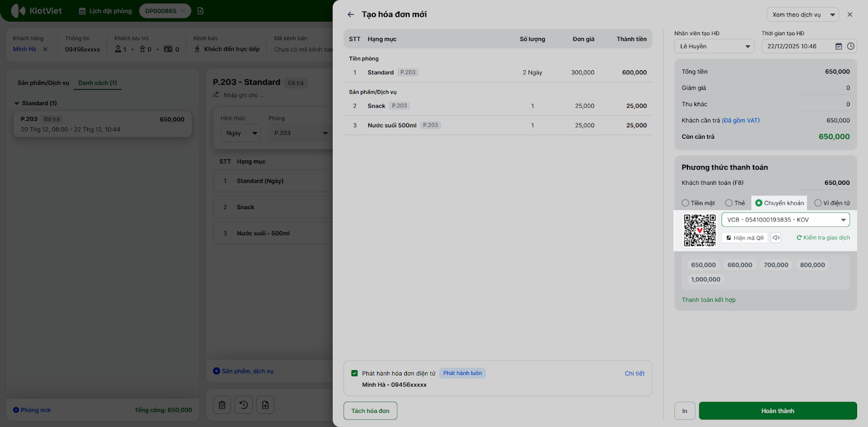The image size is (868, 427).
Task: Click the calendar icon beside Lịch đặt phòng
Action: (x=82, y=11)
